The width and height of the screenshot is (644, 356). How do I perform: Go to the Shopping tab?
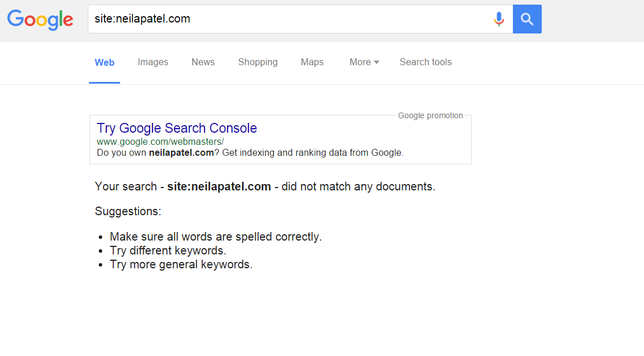(x=258, y=62)
